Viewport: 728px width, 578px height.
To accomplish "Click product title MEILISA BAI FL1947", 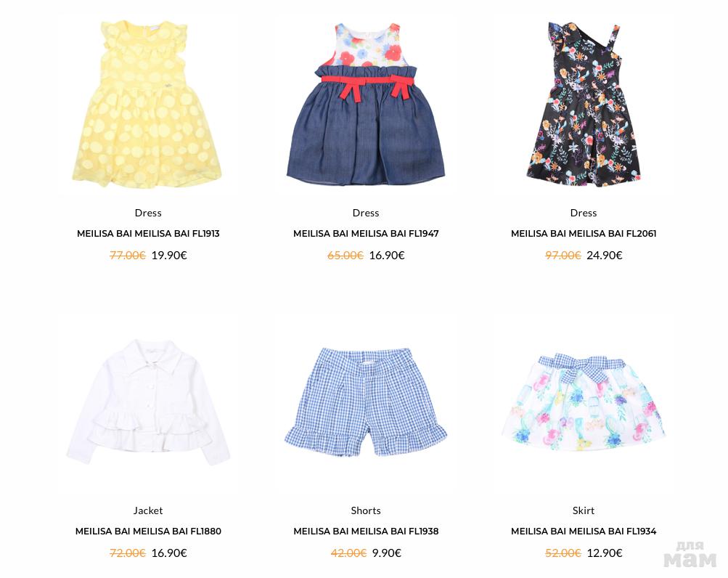I will [x=366, y=234].
